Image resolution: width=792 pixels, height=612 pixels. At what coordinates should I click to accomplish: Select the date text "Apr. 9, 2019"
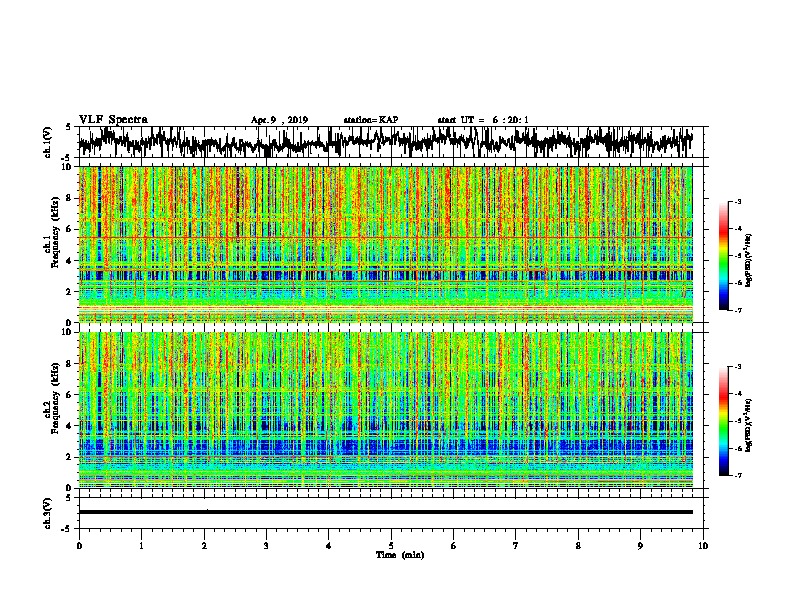click(279, 120)
